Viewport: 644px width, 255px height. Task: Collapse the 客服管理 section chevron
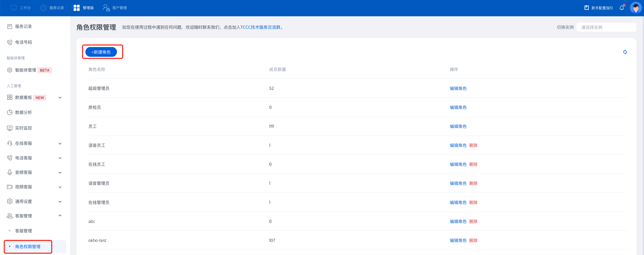click(60, 216)
